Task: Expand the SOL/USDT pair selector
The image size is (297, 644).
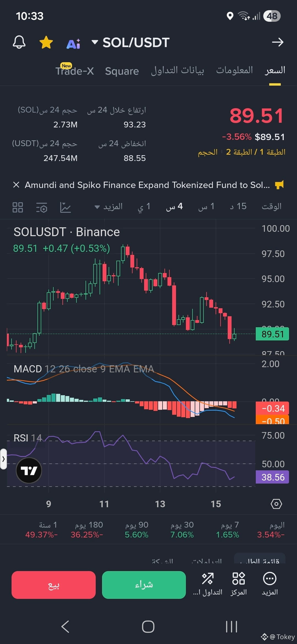Action: pyautogui.click(x=131, y=42)
